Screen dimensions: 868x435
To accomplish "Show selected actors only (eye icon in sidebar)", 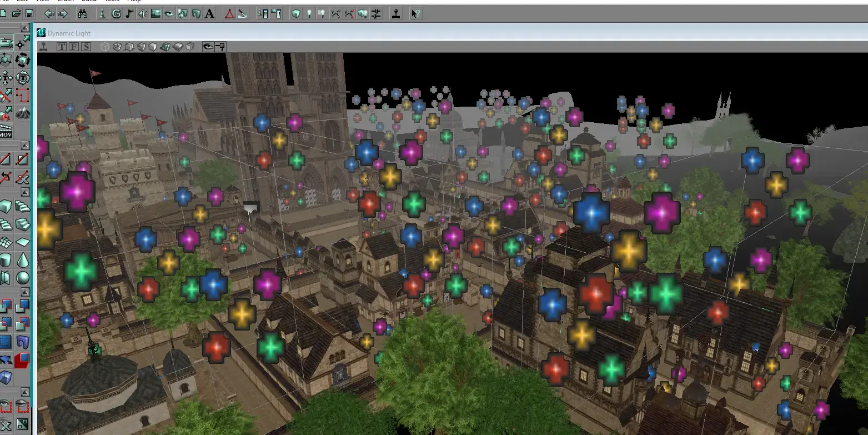I will click(x=6, y=406).
